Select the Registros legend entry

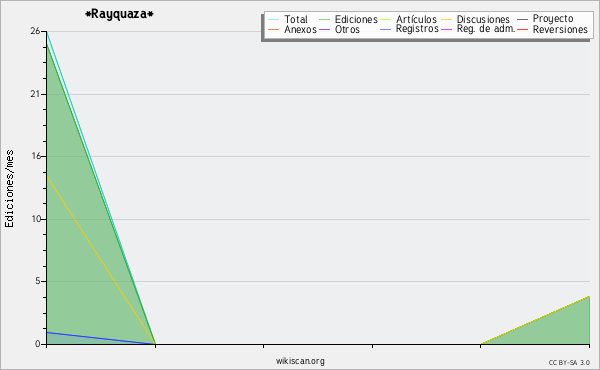(409, 29)
